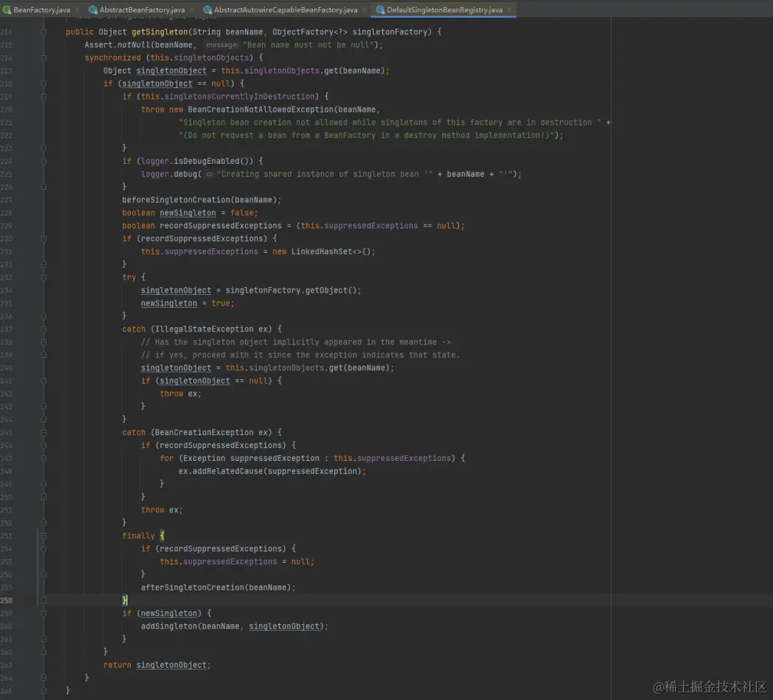Click comment 'if yes, proceed with it'
The image size is (773, 700).
[x=300, y=355]
